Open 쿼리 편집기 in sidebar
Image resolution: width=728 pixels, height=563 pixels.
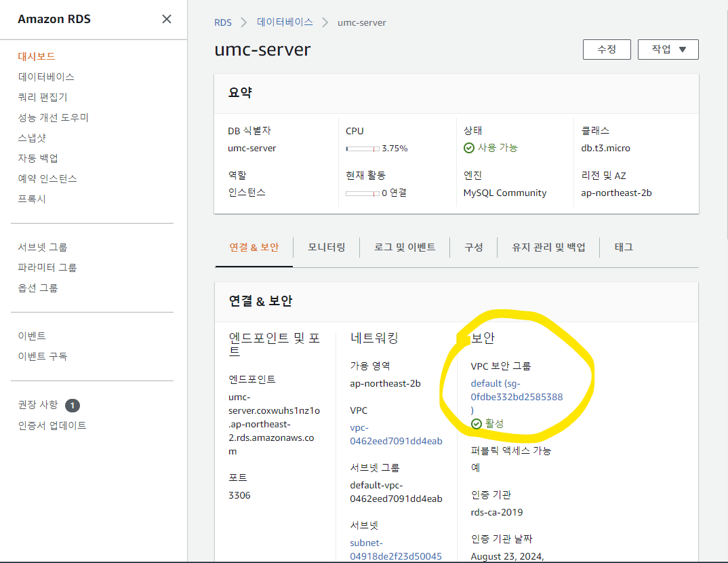[43, 97]
